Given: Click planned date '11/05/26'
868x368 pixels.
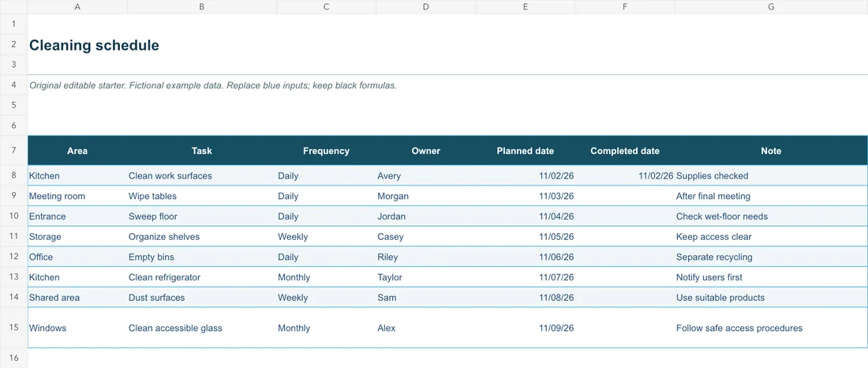Looking at the screenshot, I should point(526,237).
